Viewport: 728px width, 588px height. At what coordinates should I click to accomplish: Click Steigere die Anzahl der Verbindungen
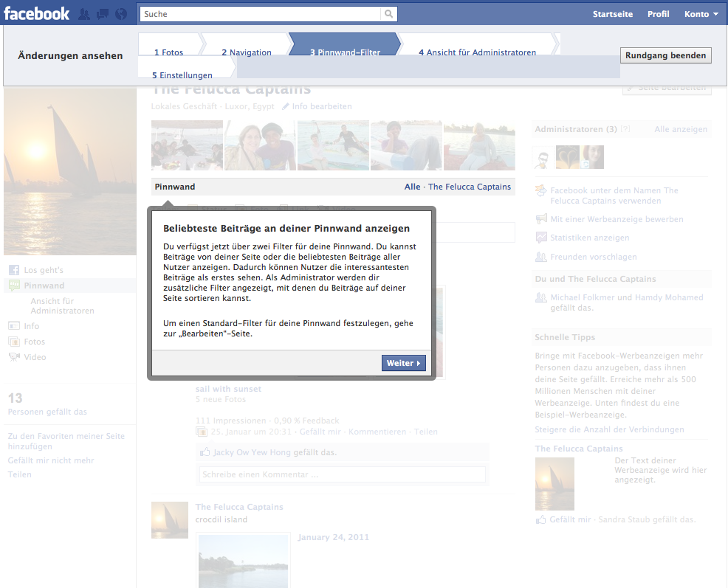pyautogui.click(x=609, y=429)
